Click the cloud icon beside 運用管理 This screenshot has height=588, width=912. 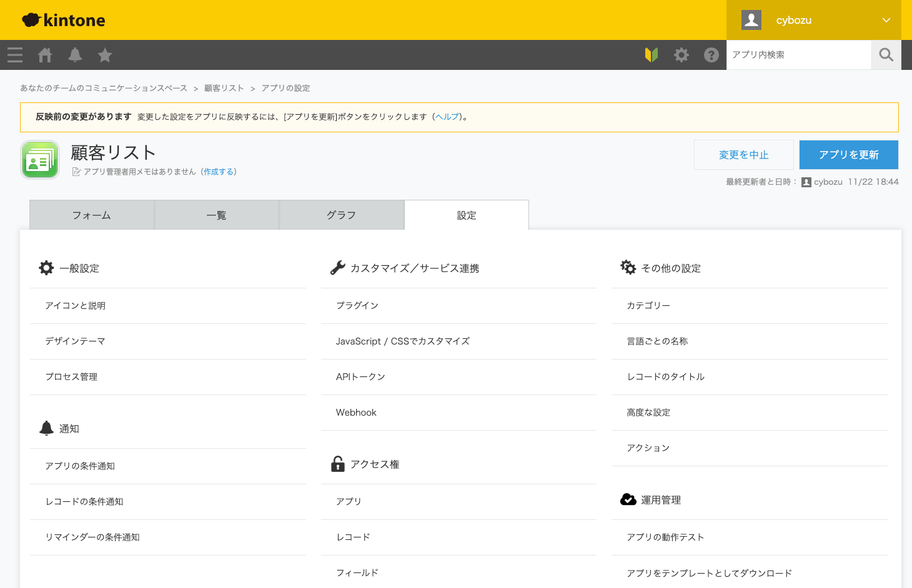(x=628, y=499)
